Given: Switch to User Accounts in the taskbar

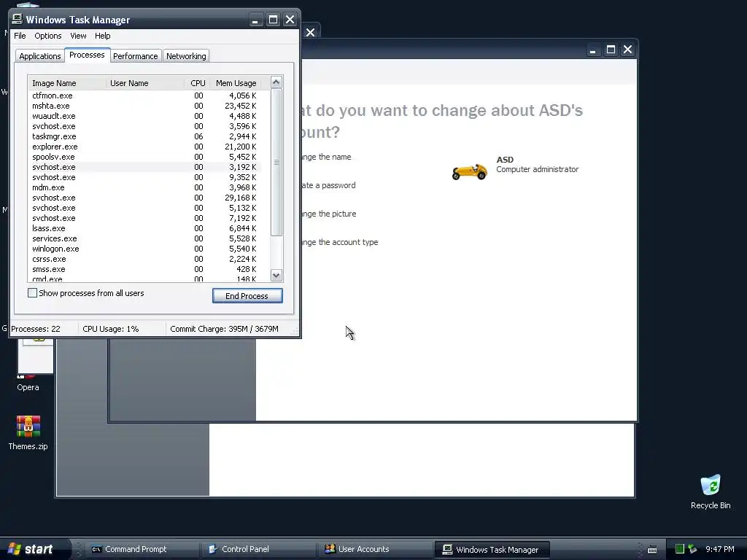Looking at the screenshot, I should (374, 549).
